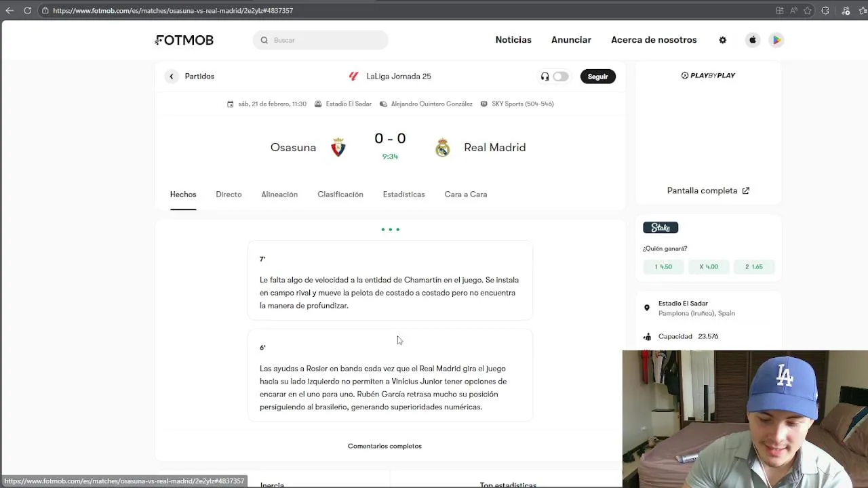Reload the page with browser refresh
The width and height of the screenshot is (868, 488).
click(x=27, y=10)
